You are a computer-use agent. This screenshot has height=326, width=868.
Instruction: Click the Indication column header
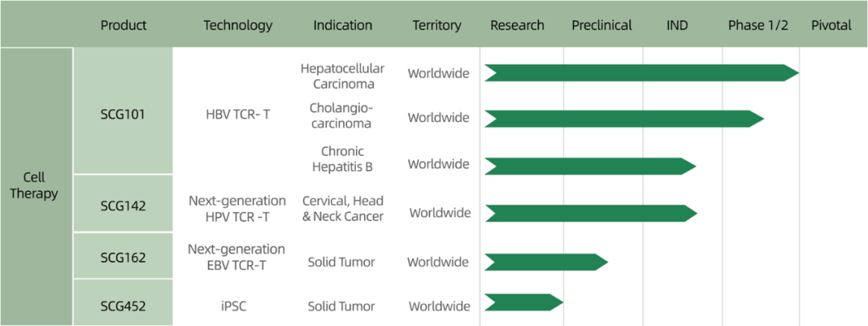[x=342, y=25]
